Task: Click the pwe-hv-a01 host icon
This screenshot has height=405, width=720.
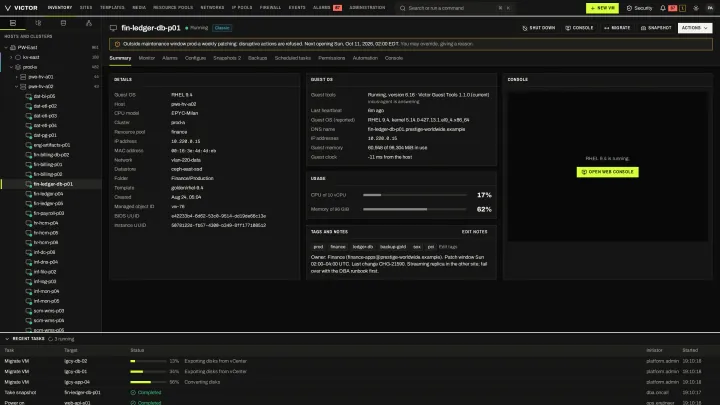Action: [x=23, y=77]
